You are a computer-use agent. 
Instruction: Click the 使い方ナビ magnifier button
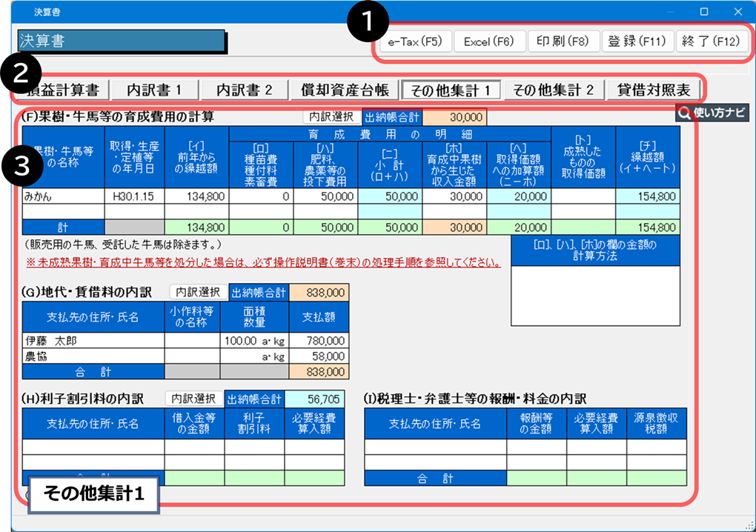(712, 113)
